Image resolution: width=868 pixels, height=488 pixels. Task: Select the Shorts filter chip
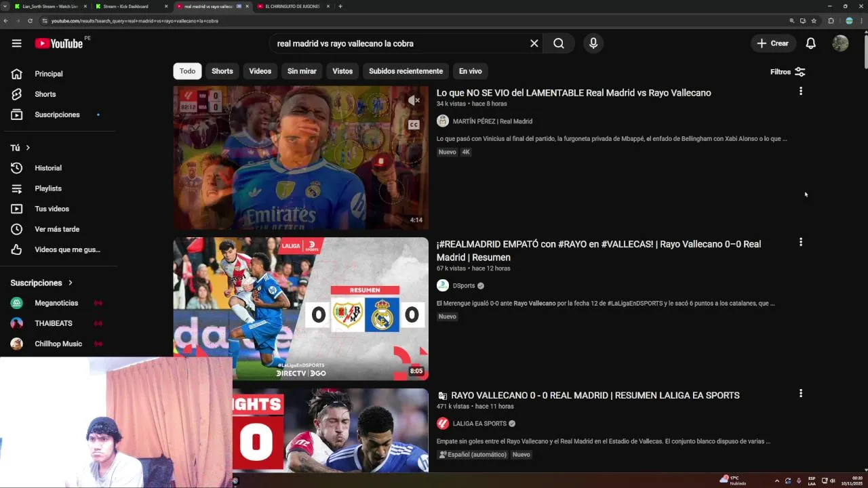(x=222, y=71)
